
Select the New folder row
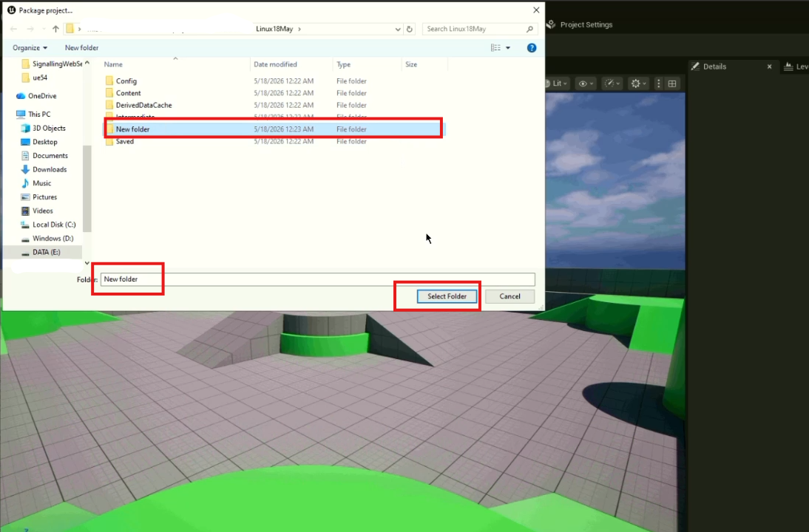tap(274, 129)
